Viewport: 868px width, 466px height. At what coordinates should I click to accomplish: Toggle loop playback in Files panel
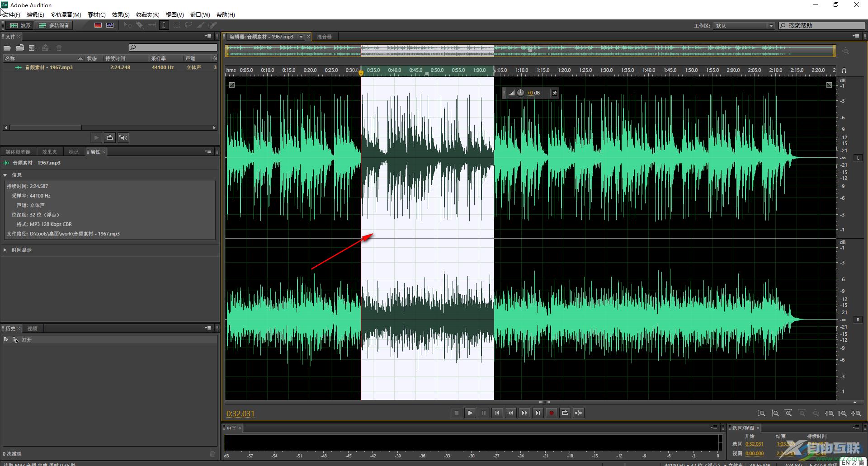[x=110, y=137]
